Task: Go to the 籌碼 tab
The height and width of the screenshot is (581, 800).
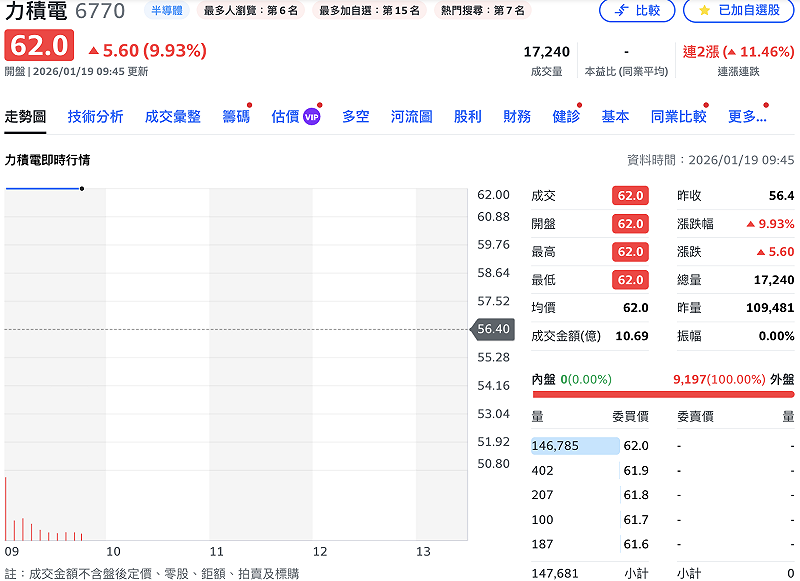Action: coord(236,117)
